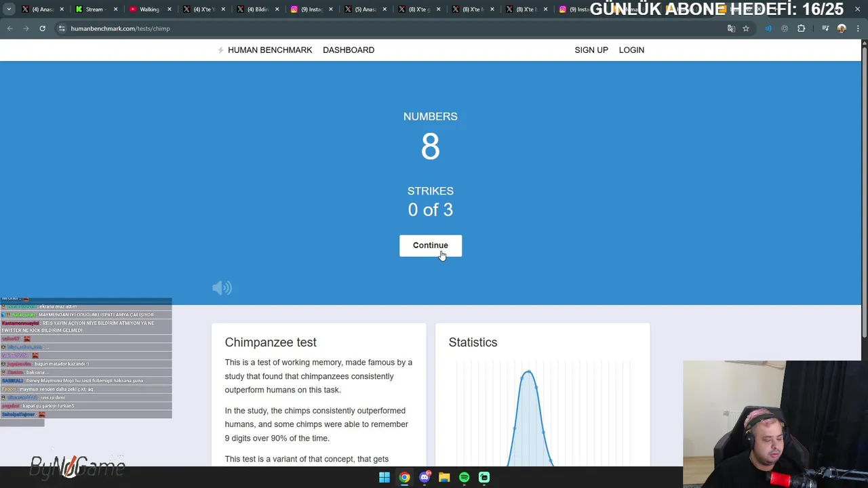
Task: Open the Chrome profile avatar
Action: pos(842,28)
